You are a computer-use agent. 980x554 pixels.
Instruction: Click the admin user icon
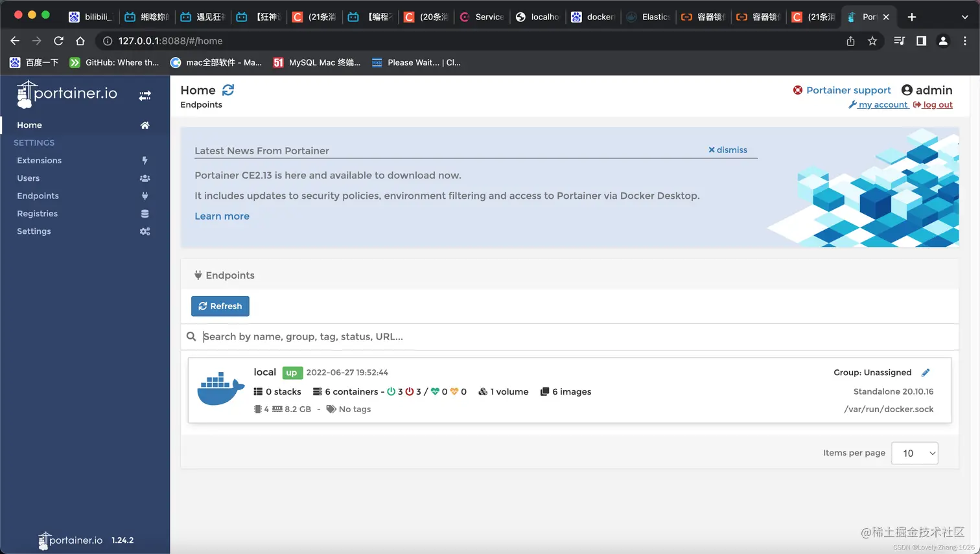907,90
